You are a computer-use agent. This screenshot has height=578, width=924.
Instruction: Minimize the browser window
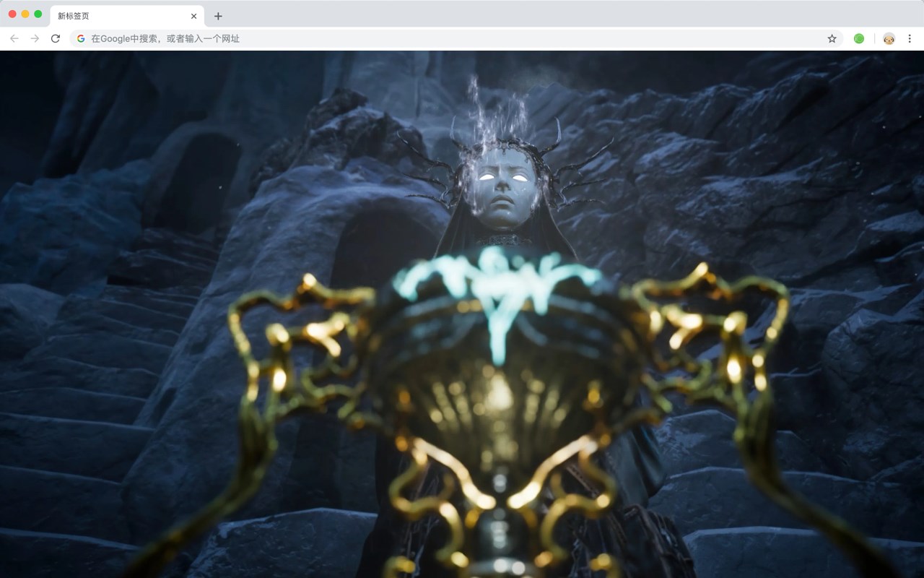coord(25,14)
